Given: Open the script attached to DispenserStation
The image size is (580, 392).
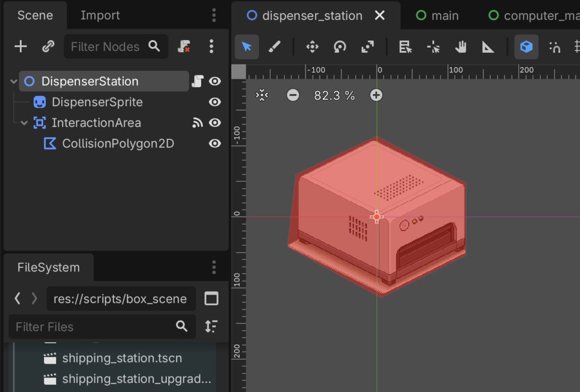Looking at the screenshot, I should click(198, 82).
